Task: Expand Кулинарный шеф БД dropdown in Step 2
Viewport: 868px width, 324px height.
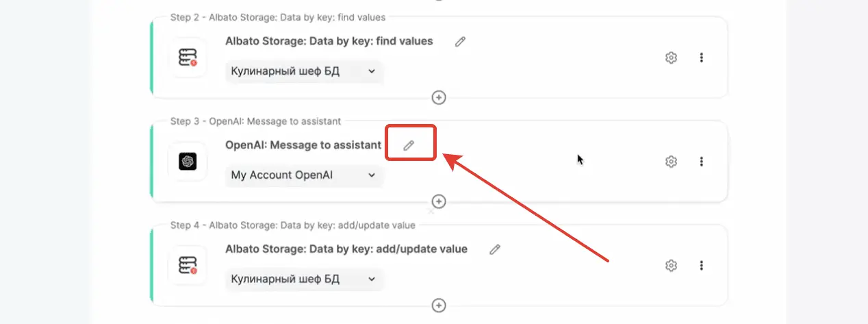Action: [x=304, y=71]
